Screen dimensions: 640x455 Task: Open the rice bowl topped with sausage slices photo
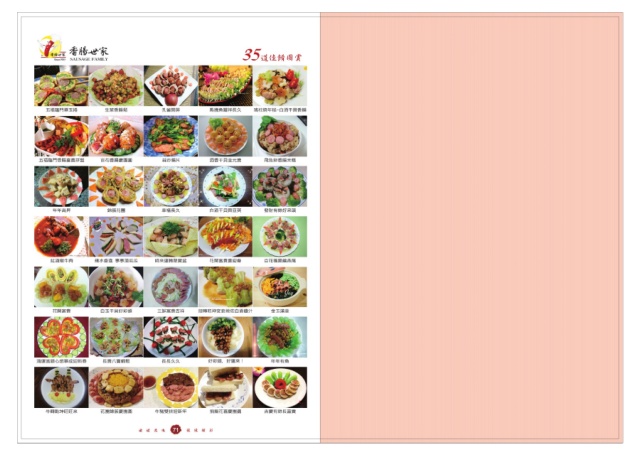(280, 136)
